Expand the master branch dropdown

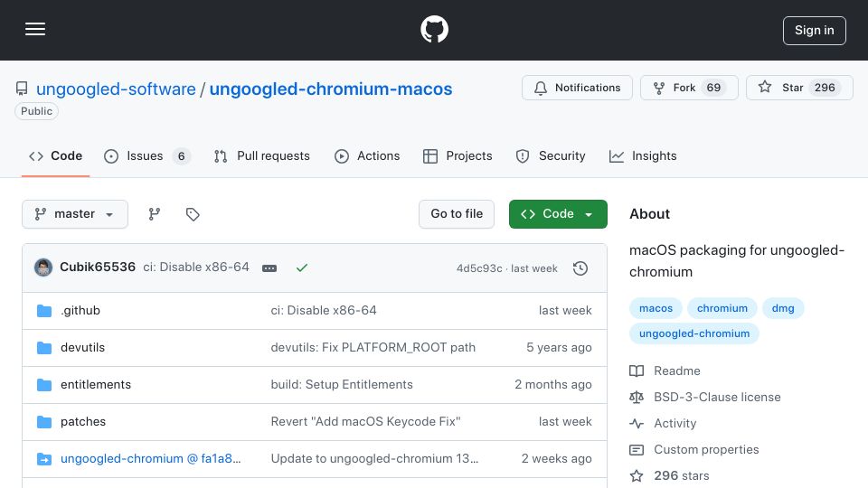(x=75, y=214)
